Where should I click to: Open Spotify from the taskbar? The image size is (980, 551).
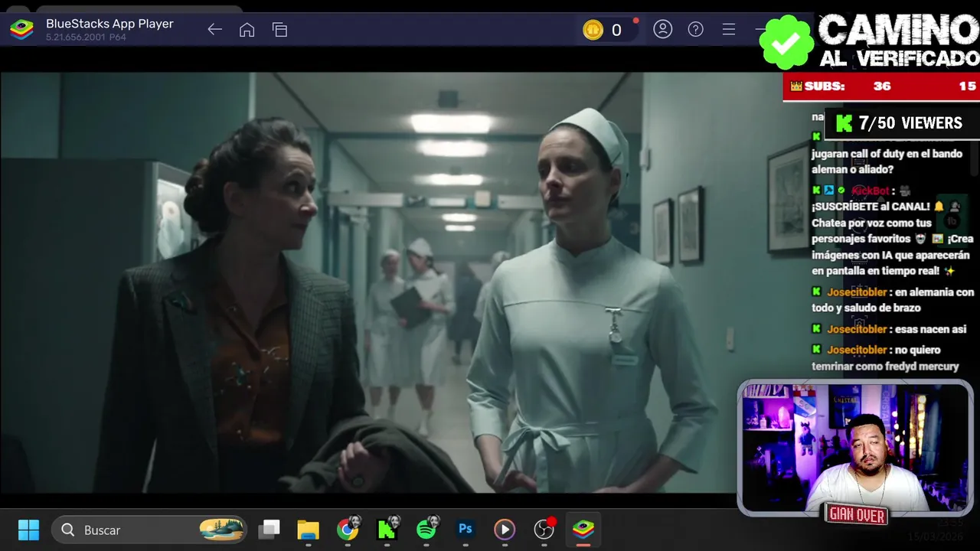(x=427, y=529)
